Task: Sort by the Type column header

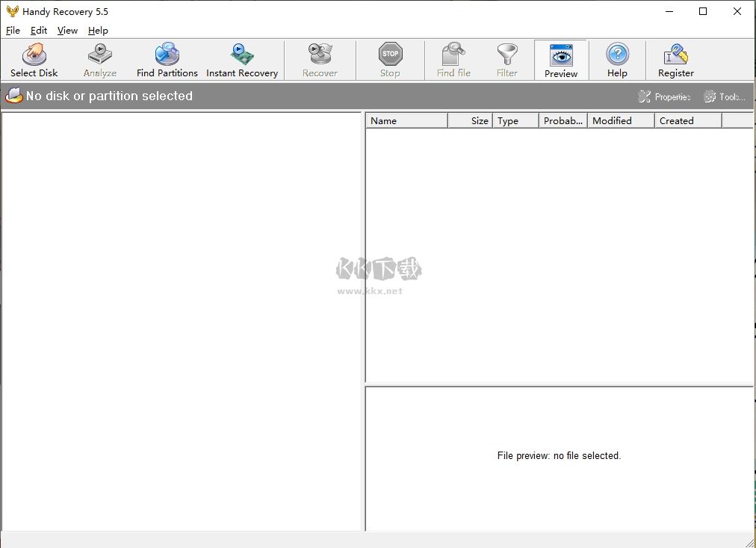Action: tap(515, 120)
